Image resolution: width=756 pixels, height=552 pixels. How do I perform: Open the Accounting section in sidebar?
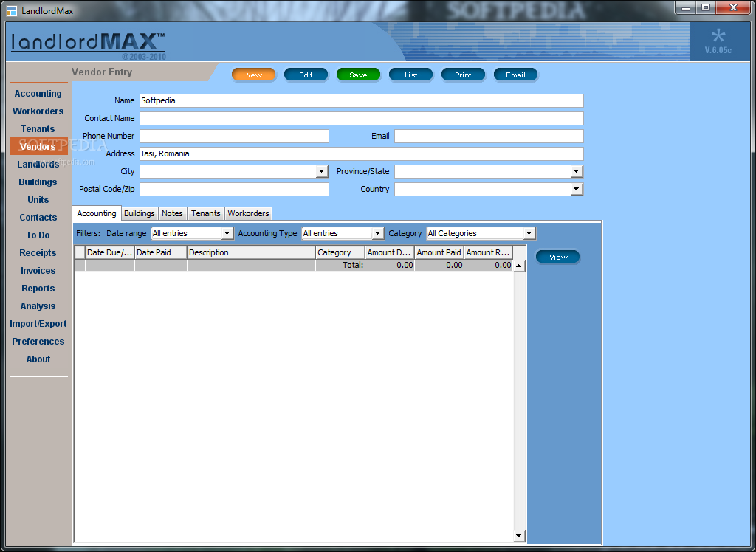click(x=38, y=94)
